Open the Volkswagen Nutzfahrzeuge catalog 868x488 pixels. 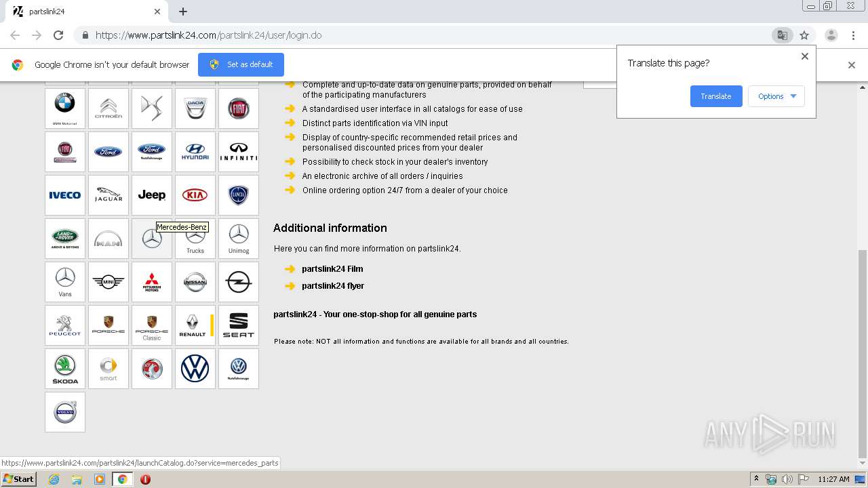point(239,369)
